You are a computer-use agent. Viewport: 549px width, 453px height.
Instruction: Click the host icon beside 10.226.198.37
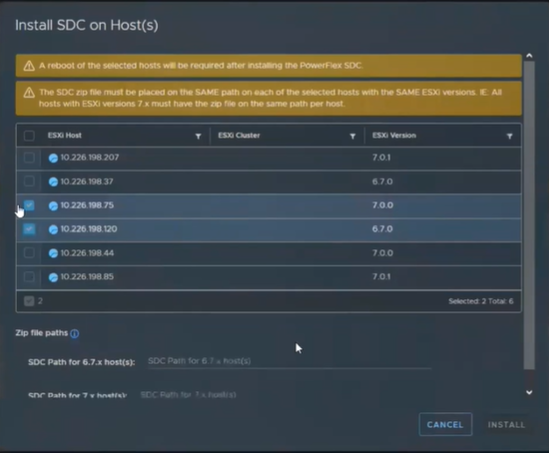[x=53, y=182]
